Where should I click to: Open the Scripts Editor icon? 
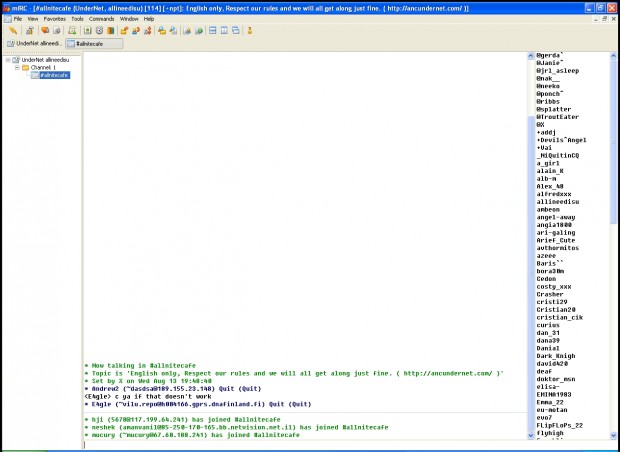tap(72, 30)
